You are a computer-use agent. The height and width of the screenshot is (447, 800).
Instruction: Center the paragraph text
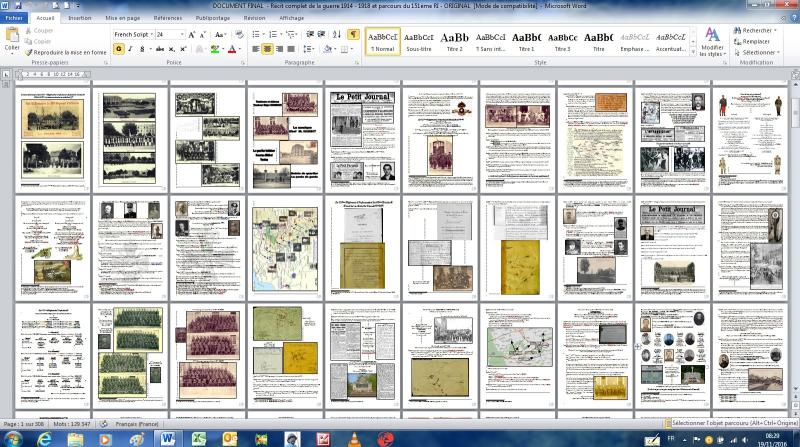click(x=267, y=49)
